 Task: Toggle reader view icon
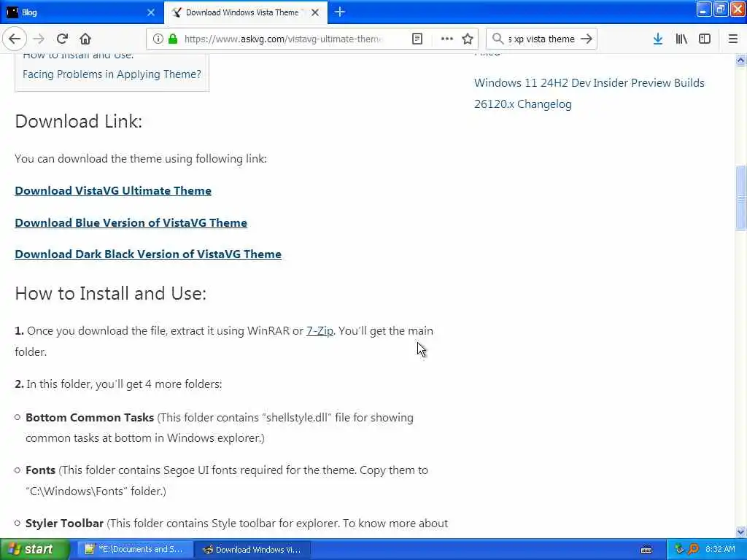coord(417,39)
